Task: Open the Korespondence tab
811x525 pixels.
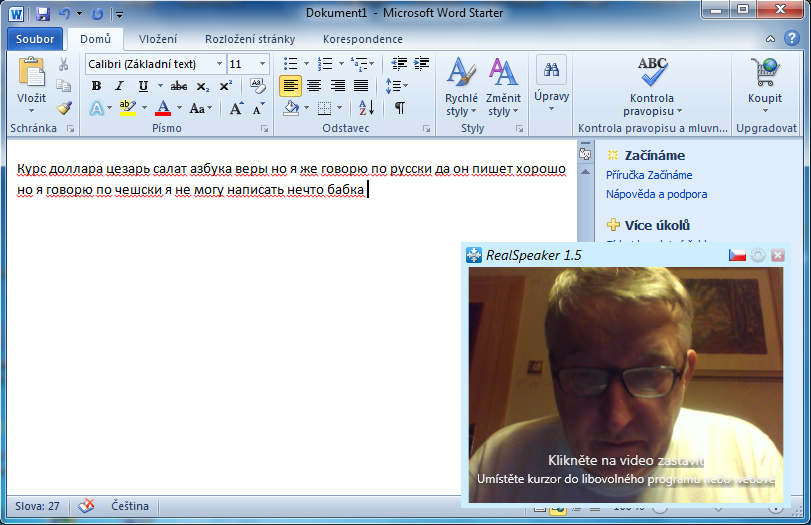Action: click(x=363, y=39)
